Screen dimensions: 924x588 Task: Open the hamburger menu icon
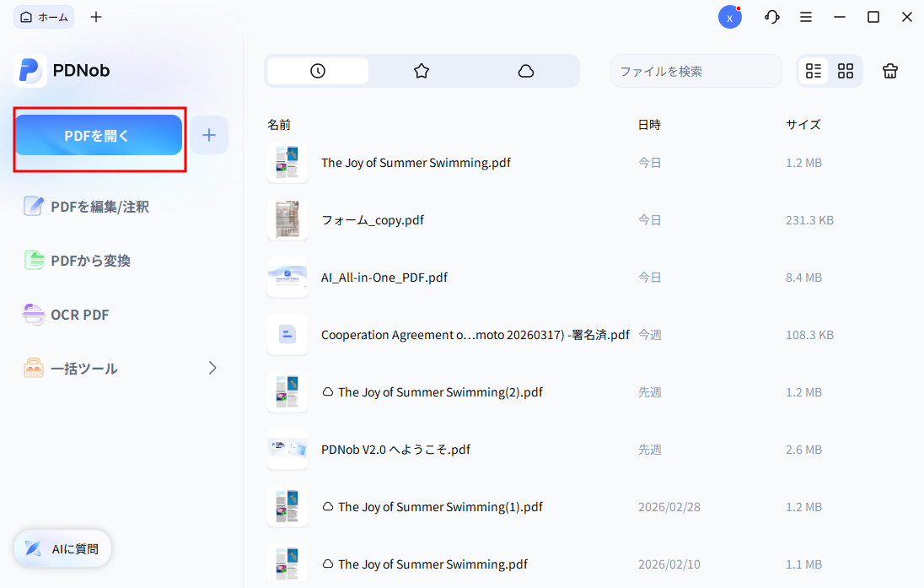tap(806, 17)
